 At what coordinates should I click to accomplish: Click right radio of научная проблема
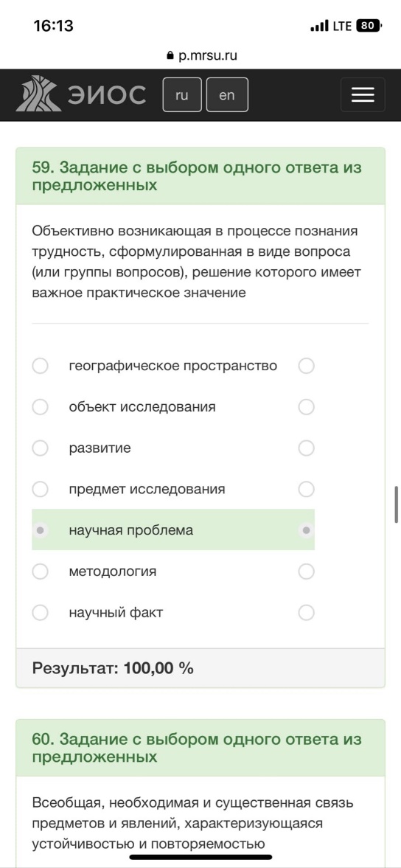(x=306, y=530)
